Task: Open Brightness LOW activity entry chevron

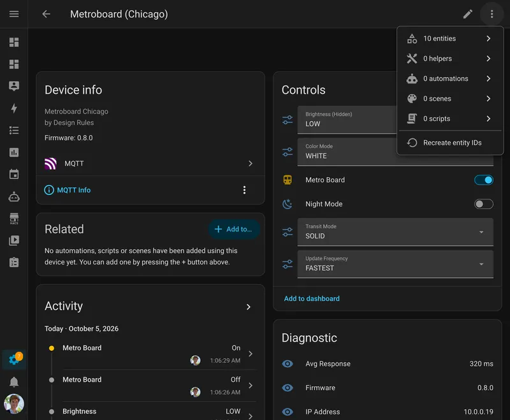Action: tap(250, 416)
